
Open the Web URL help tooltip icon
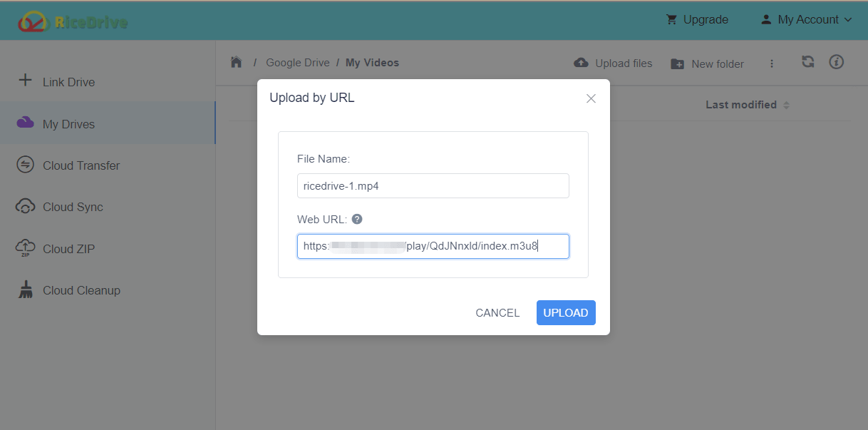356,219
